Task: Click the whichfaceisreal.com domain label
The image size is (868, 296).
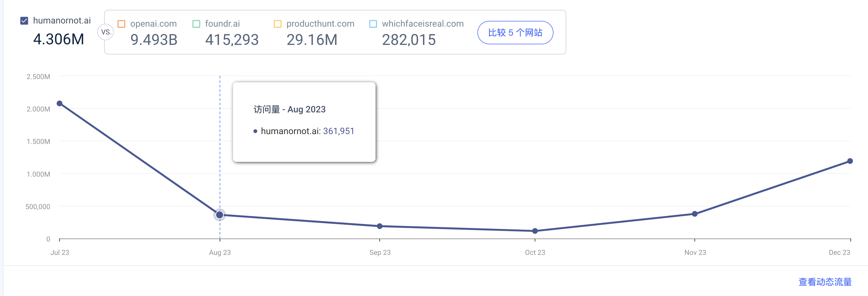Action: pyautogui.click(x=422, y=23)
